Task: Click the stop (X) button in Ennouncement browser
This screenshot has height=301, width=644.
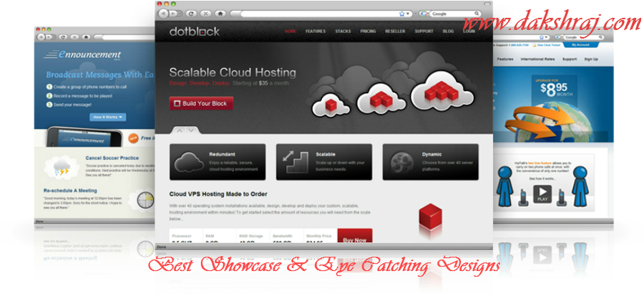Action: click(x=74, y=37)
